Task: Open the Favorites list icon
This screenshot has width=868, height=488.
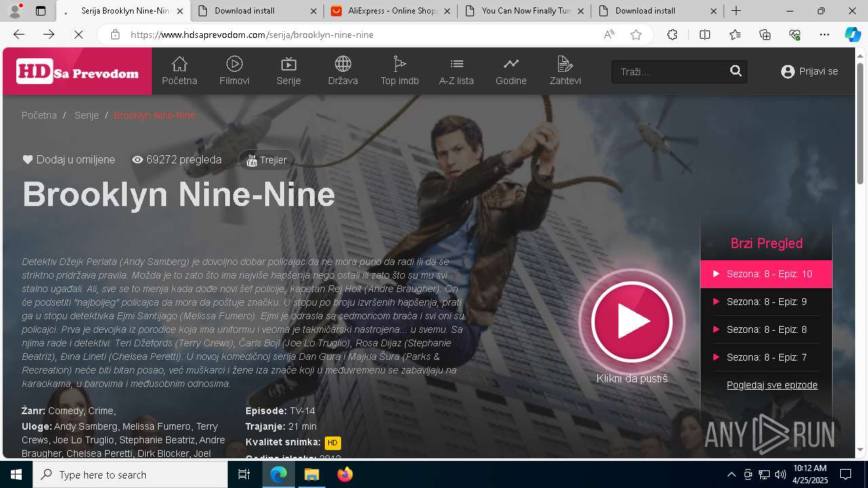Action: pos(735,35)
